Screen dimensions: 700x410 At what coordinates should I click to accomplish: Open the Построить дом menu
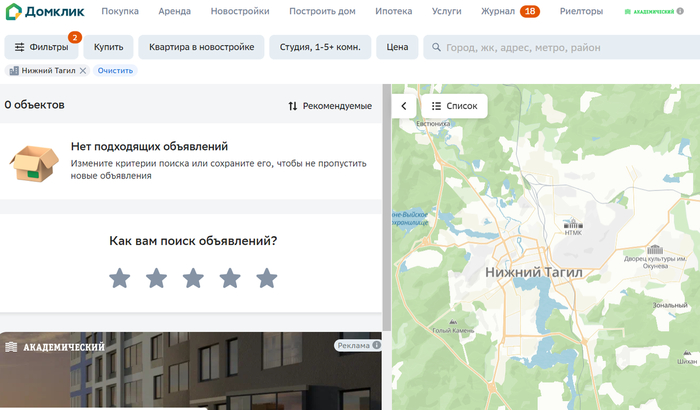pyautogui.click(x=322, y=11)
